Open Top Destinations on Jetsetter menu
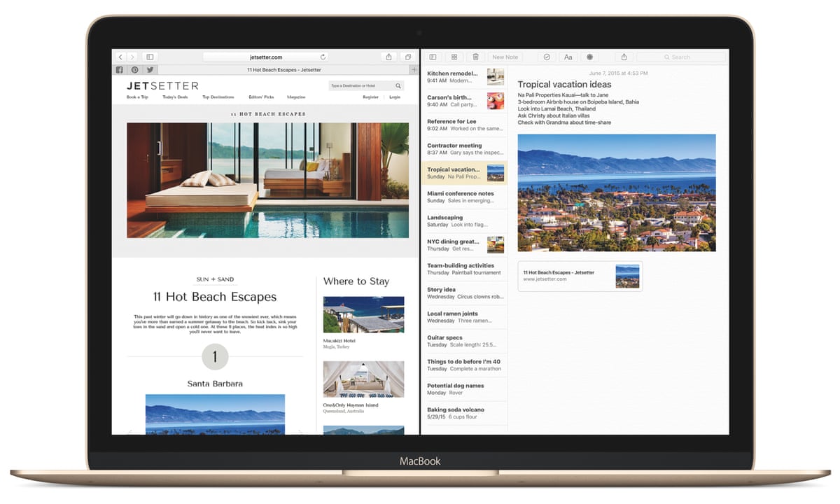840x504 pixels. [x=218, y=97]
